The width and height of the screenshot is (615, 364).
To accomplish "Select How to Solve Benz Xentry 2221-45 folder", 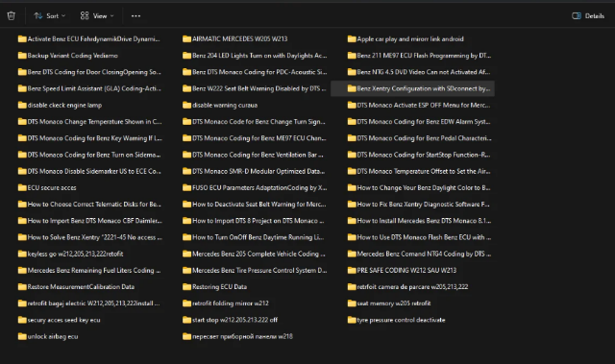I will (94, 237).
